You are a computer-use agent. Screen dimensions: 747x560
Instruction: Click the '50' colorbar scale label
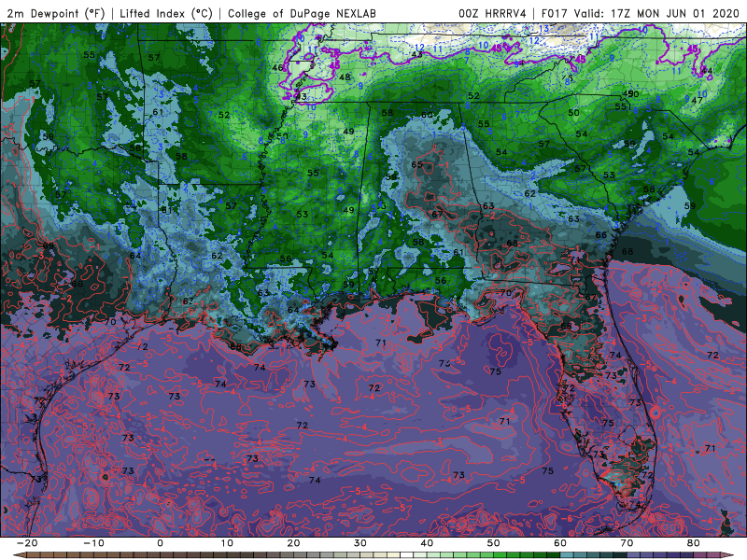[x=494, y=543]
